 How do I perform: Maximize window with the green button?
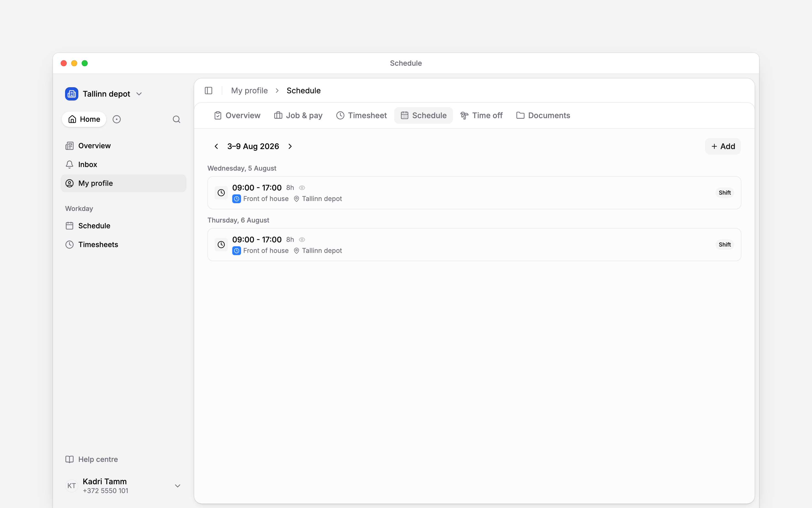[85, 63]
